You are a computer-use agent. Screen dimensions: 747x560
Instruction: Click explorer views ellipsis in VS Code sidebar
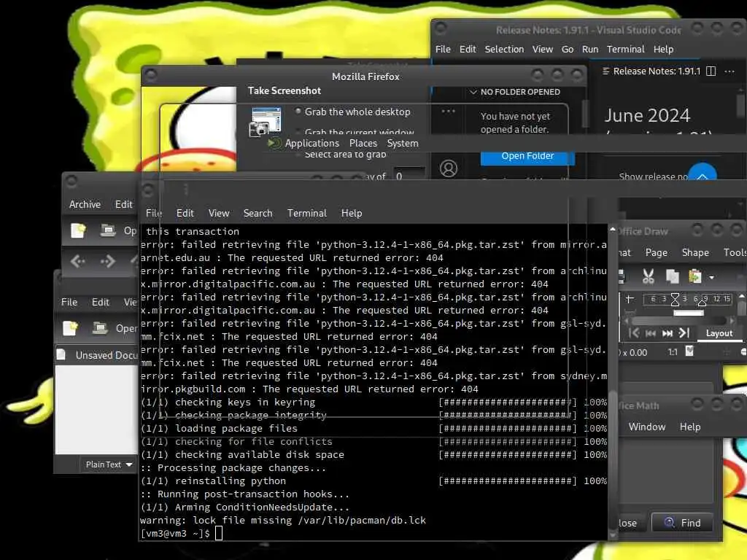pos(448,112)
